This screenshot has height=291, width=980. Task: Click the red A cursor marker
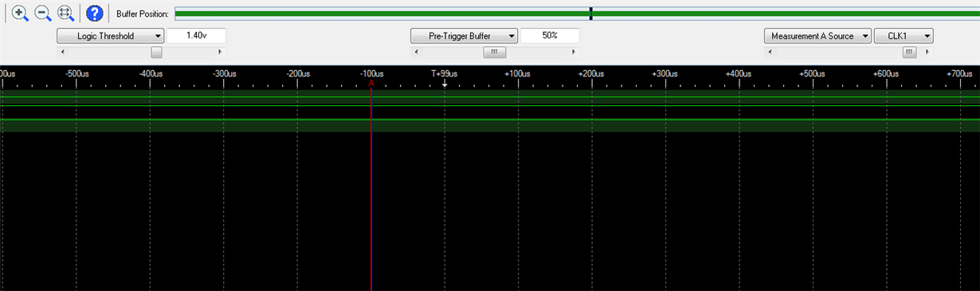click(x=371, y=83)
